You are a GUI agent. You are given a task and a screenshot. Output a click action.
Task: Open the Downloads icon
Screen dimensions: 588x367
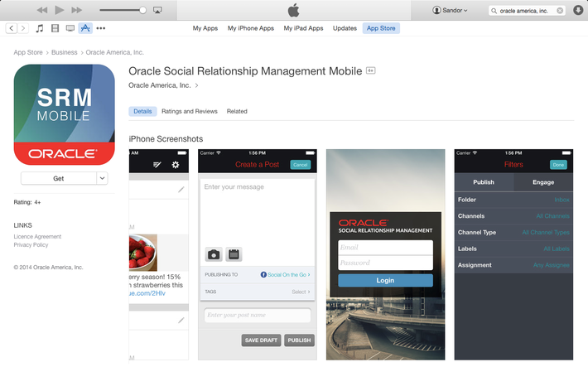click(x=578, y=10)
